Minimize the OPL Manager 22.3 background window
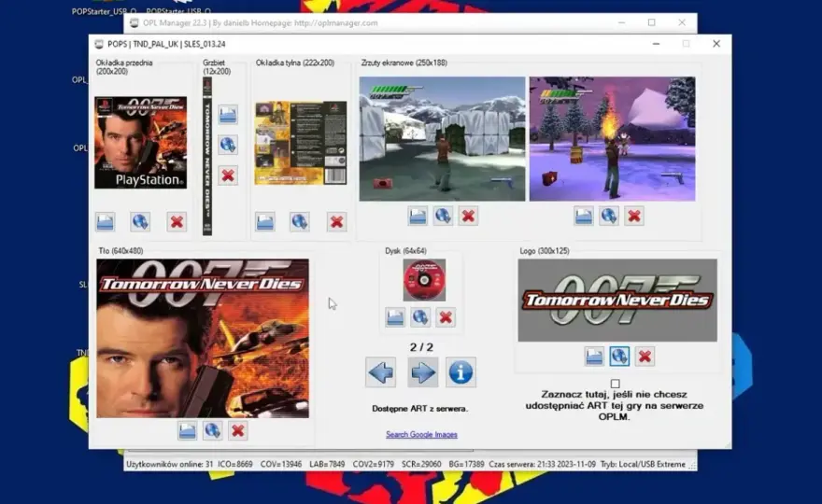 tap(621, 22)
